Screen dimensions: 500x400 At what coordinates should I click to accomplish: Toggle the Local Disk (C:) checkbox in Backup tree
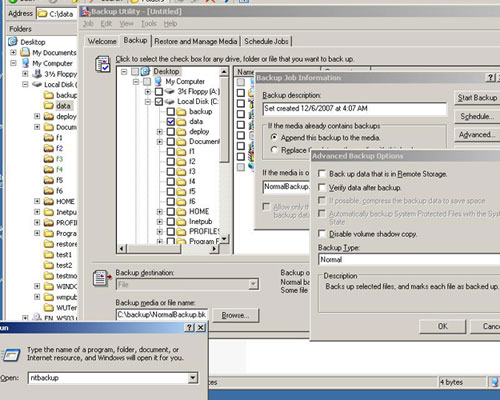159,101
